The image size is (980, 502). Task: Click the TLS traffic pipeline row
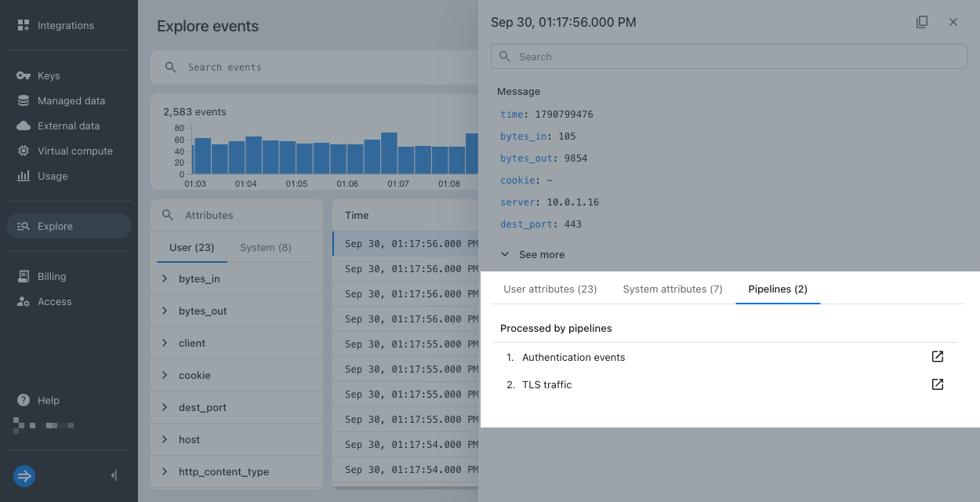pos(726,384)
